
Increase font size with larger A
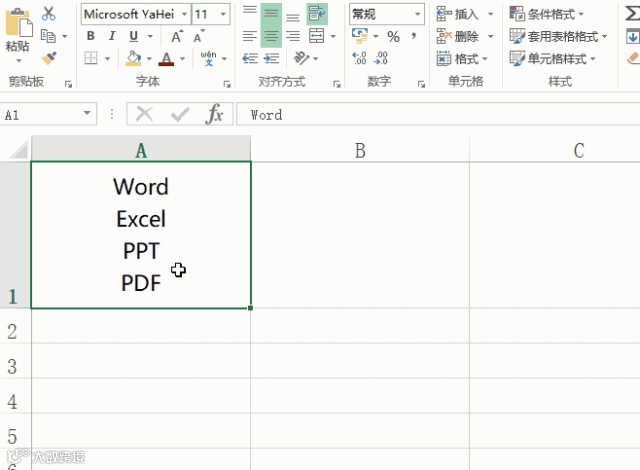click(x=177, y=36)
